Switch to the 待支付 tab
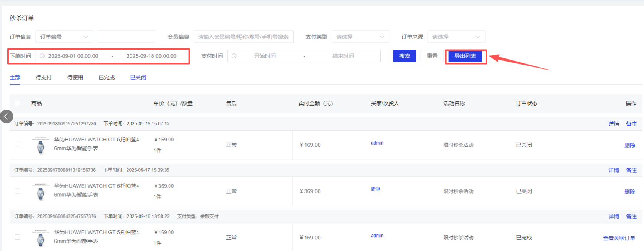This screenshot has width=644, height=251. (x=43, y=78)
